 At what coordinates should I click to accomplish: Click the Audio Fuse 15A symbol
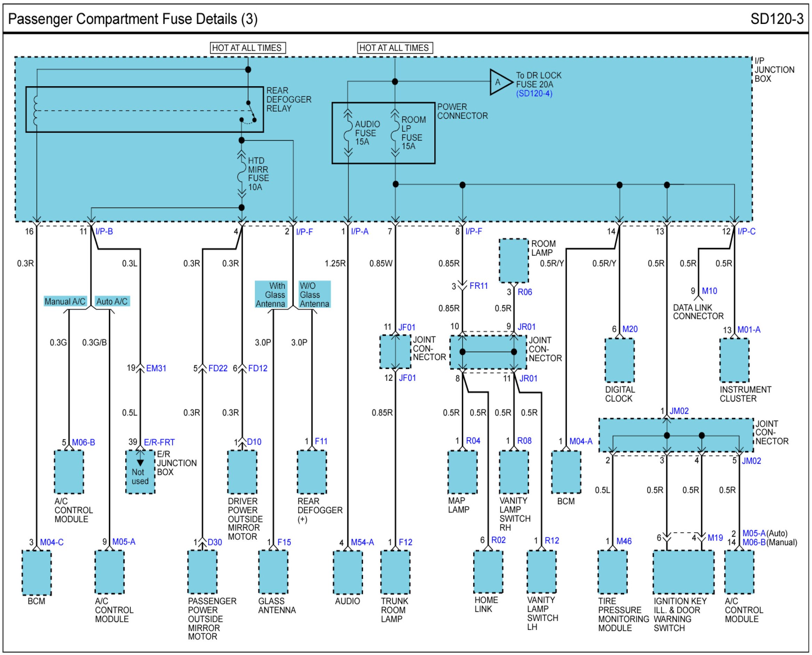(348, 133)
